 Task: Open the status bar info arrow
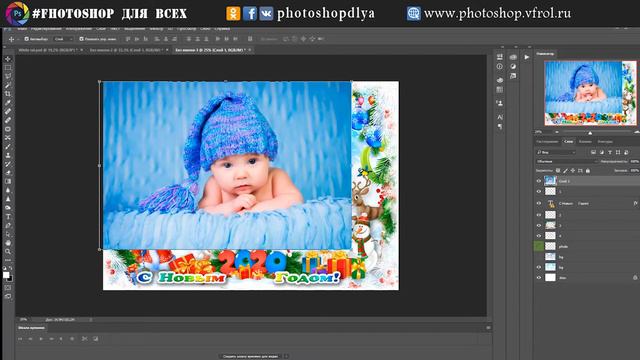[91, 320]
